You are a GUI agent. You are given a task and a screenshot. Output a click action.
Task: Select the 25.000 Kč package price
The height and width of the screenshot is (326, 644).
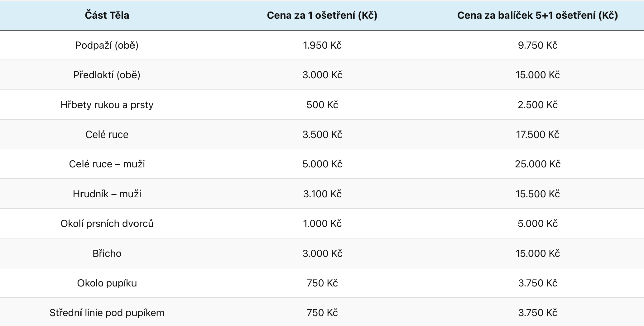[x=537, y=164]
